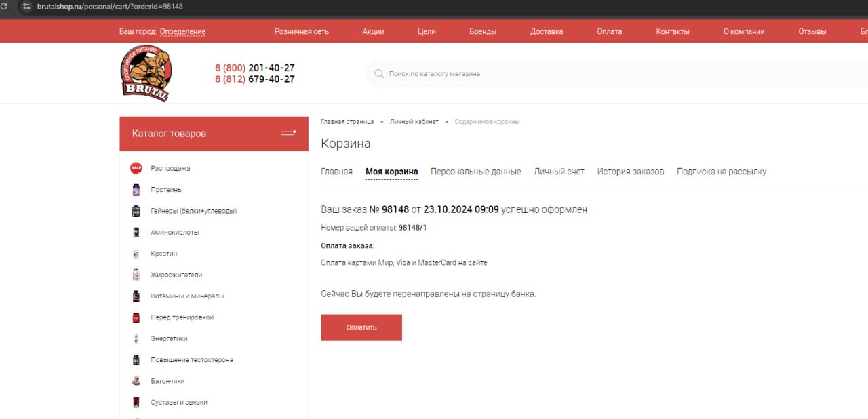Open Гейнеры (белки+углеводы) category link
868x419 pixels.
coord(193,211)
